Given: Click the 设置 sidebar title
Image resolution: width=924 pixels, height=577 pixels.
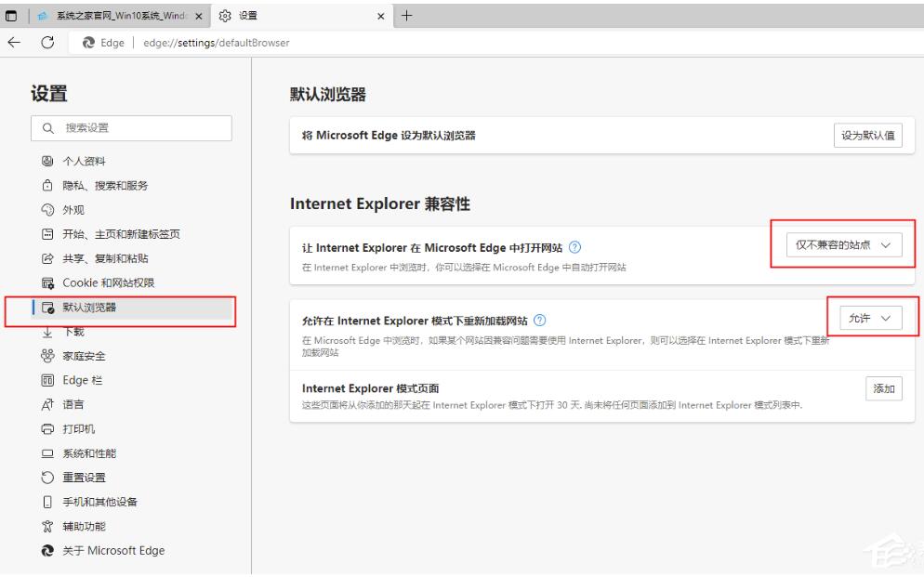Looking at the screenshot, I should [x=49, y=93].
